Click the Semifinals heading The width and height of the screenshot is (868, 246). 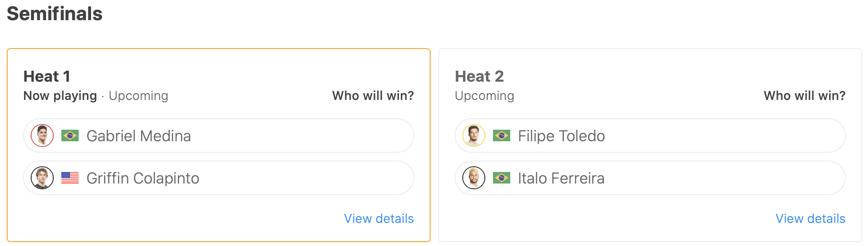(x=55, y=13)
